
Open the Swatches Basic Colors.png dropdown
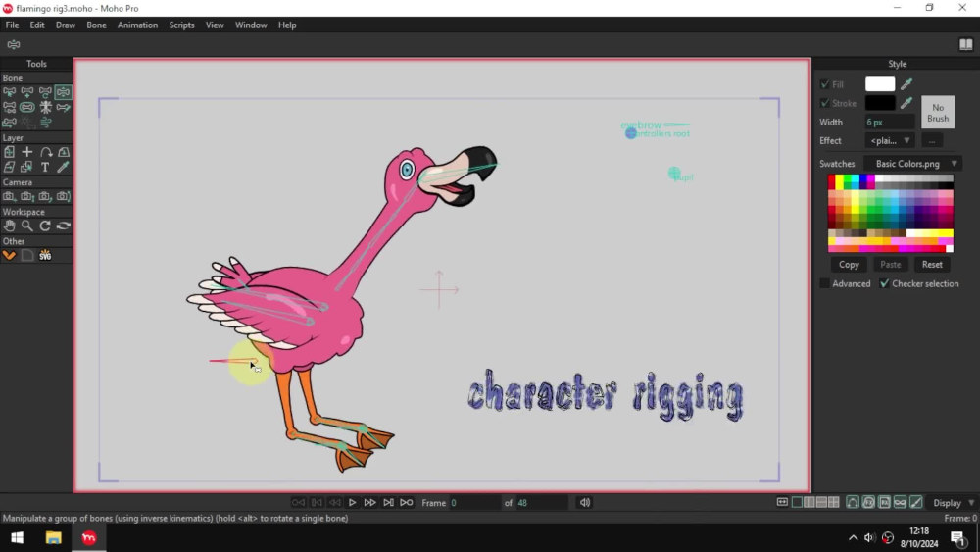(913, 163)
